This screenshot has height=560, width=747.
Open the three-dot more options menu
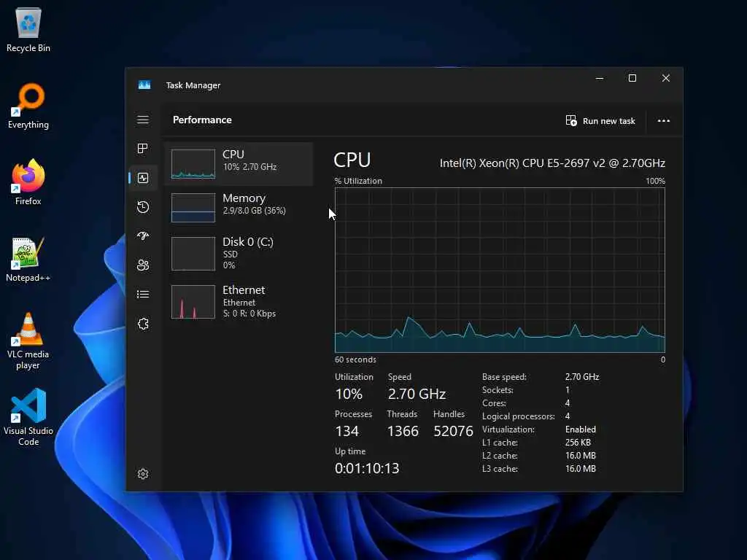click(664, 120)
